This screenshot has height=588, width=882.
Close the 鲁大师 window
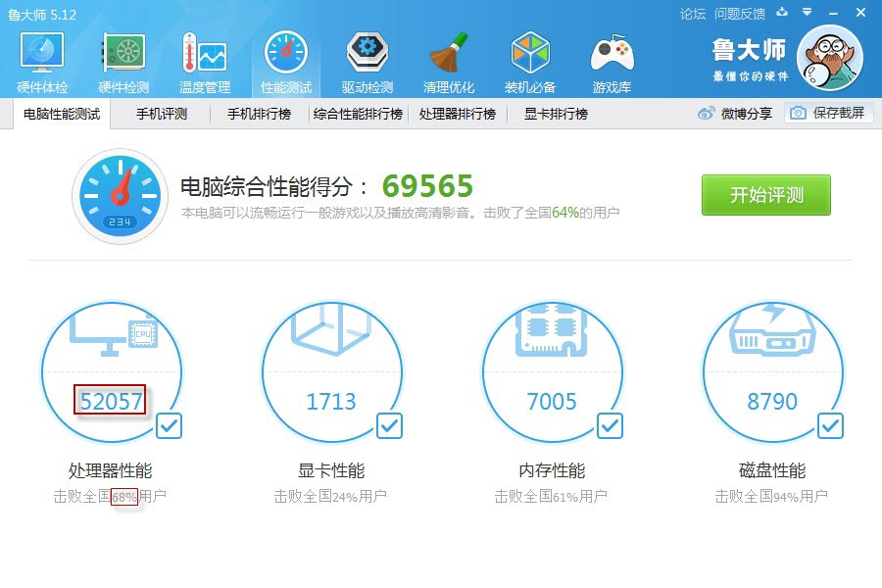pyautogui.click(x=860, y=12)
